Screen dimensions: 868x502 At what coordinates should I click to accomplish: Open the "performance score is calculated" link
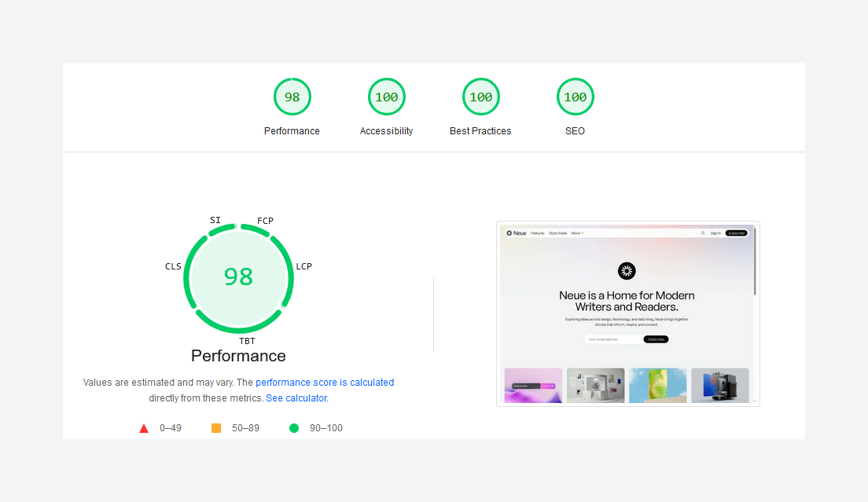click(325, 383)
